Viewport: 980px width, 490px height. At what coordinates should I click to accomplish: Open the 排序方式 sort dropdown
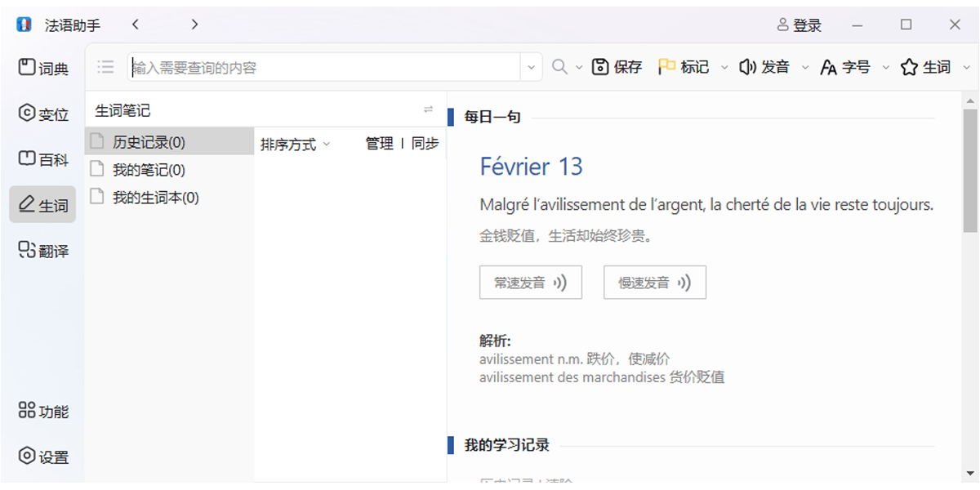[x=295, y=145]
